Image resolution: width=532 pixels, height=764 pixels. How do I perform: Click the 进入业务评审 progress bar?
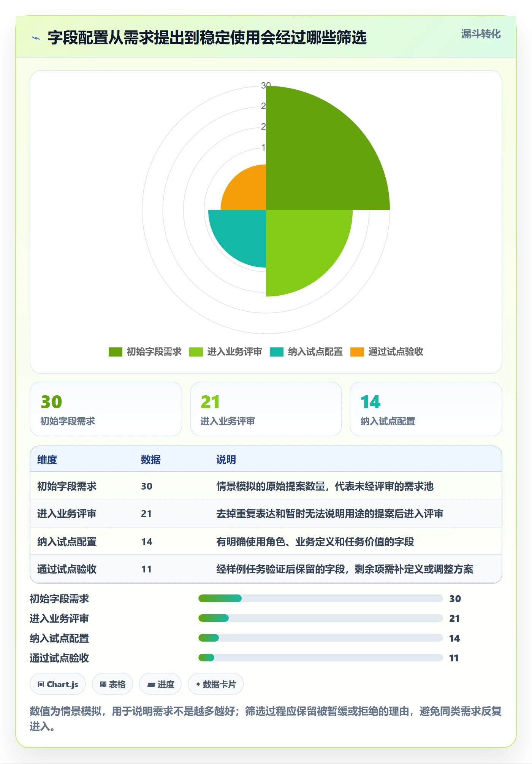(320, 618)
